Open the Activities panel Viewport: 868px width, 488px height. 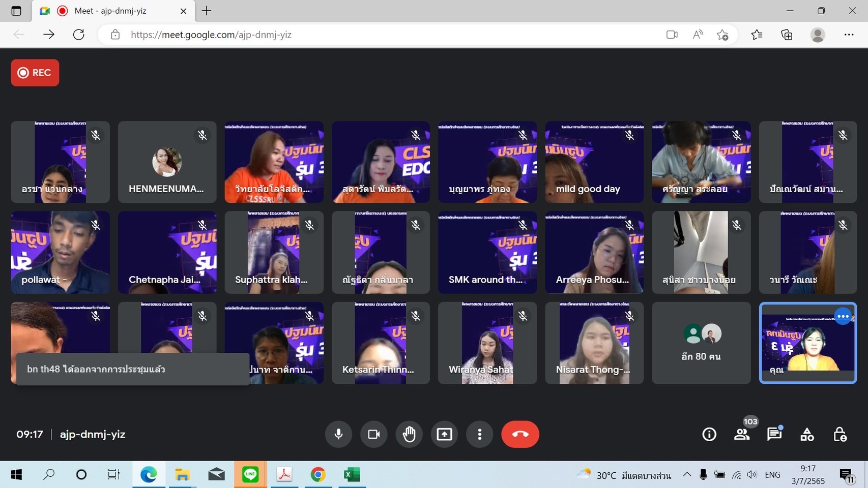[x=807, y=434]
